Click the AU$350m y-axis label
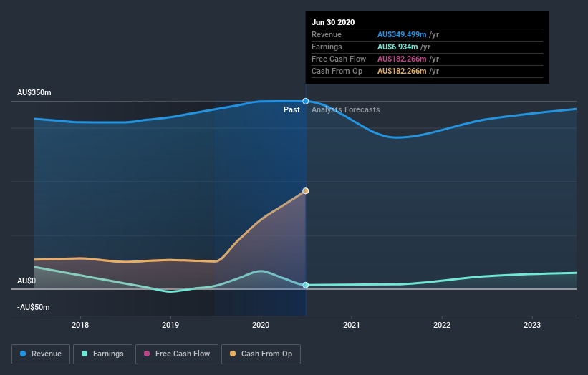 (34, 92)
